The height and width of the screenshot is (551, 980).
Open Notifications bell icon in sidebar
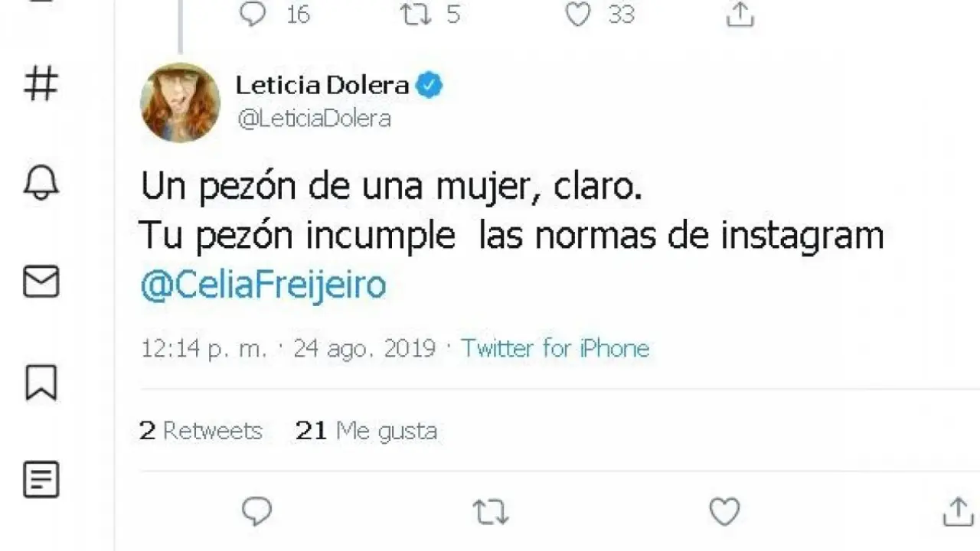[41, 182]
